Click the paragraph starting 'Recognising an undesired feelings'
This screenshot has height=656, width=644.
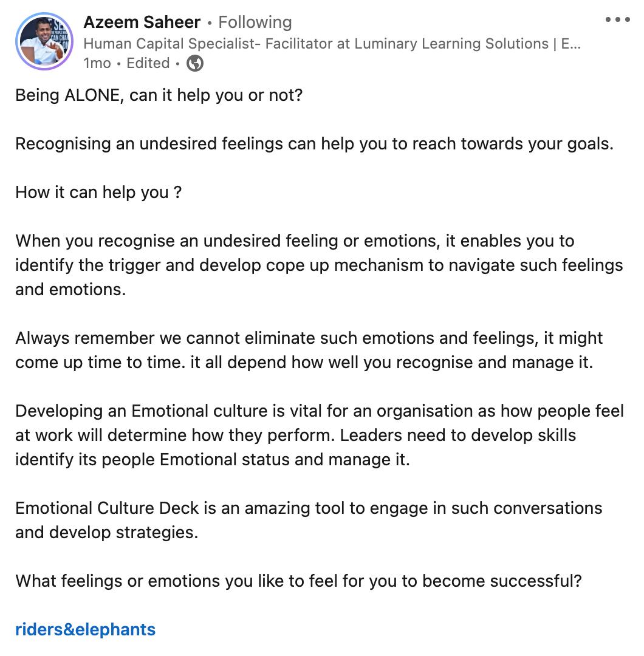coord(314,144)
